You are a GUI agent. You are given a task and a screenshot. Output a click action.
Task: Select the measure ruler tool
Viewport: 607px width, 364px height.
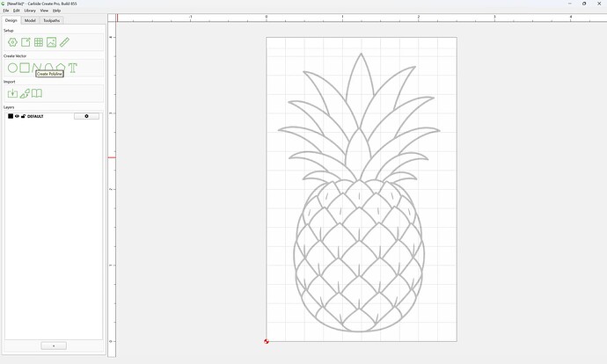(x=64, y=42)
